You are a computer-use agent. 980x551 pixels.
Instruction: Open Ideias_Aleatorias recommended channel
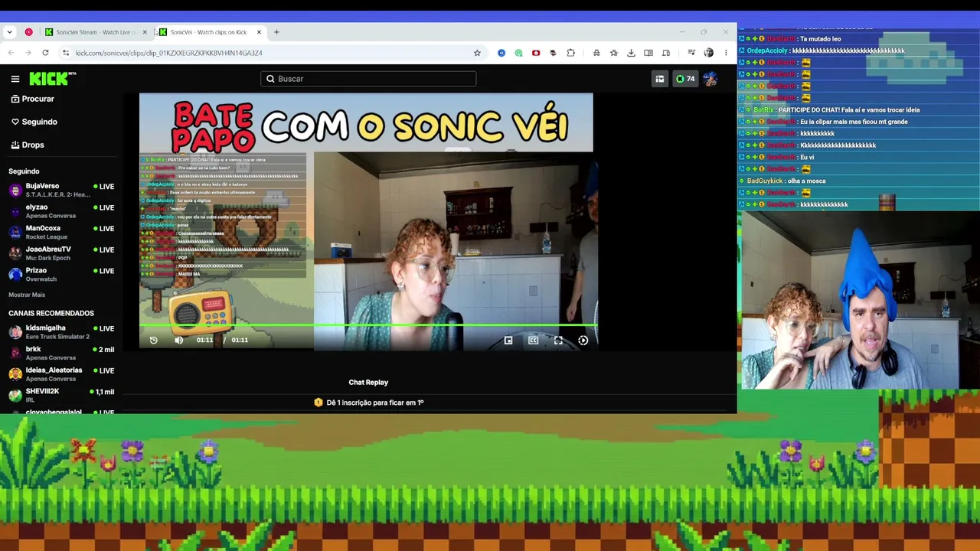(x=61, y=374)
